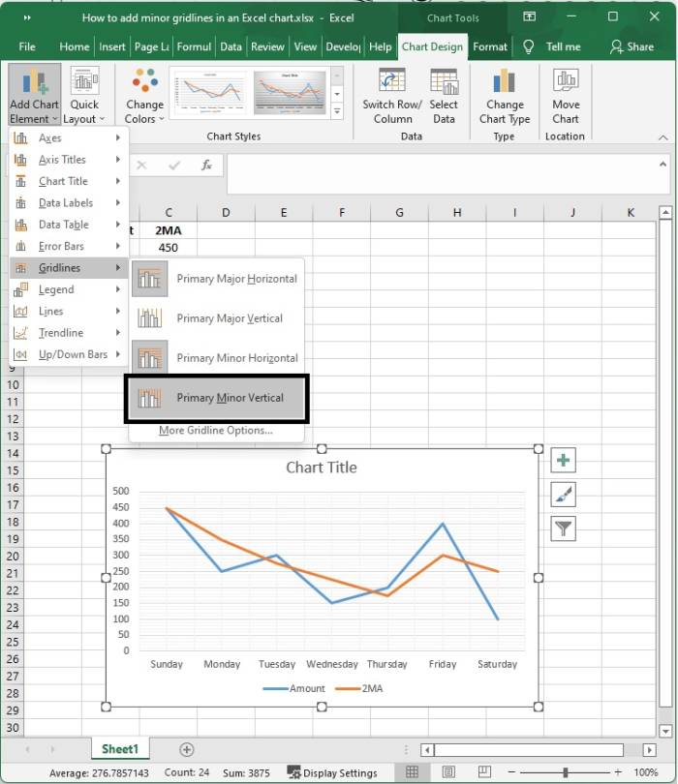The width and height of the screenshot is (678, 784).
Task: Click zoom in plus button
Action: (x=618, y=772)
